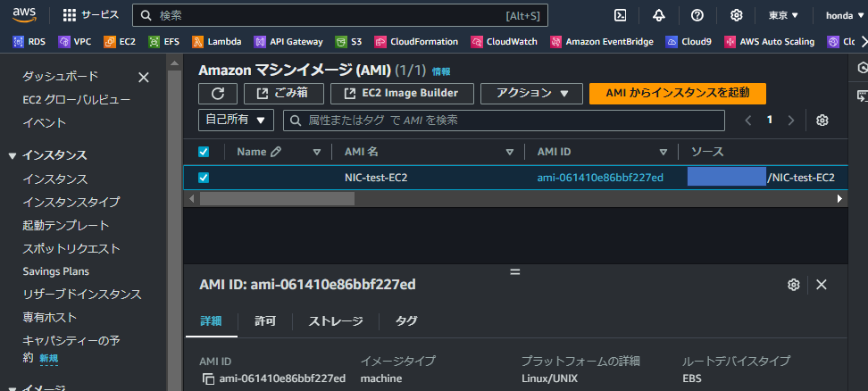Image resolution: width=868 pixels, height=391 pixels.
Task: Open the Tokyo region selector
Action: point(783,15)
